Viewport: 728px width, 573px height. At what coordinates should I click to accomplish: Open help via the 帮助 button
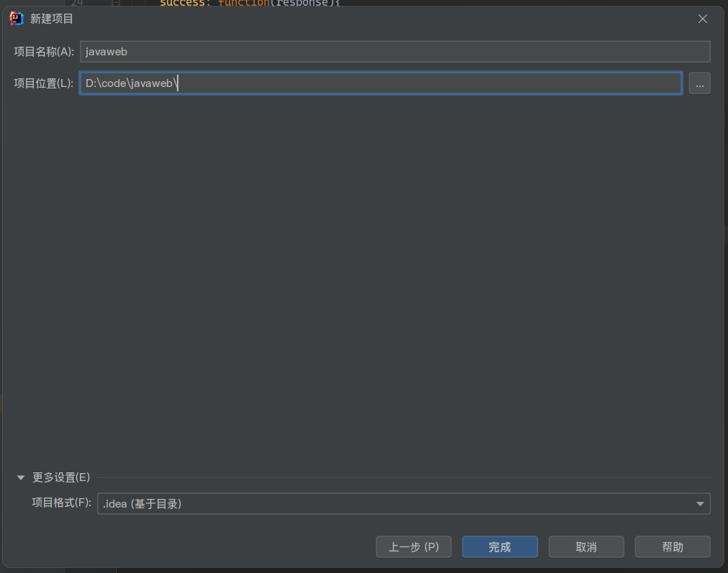click(x=672, y=546)
